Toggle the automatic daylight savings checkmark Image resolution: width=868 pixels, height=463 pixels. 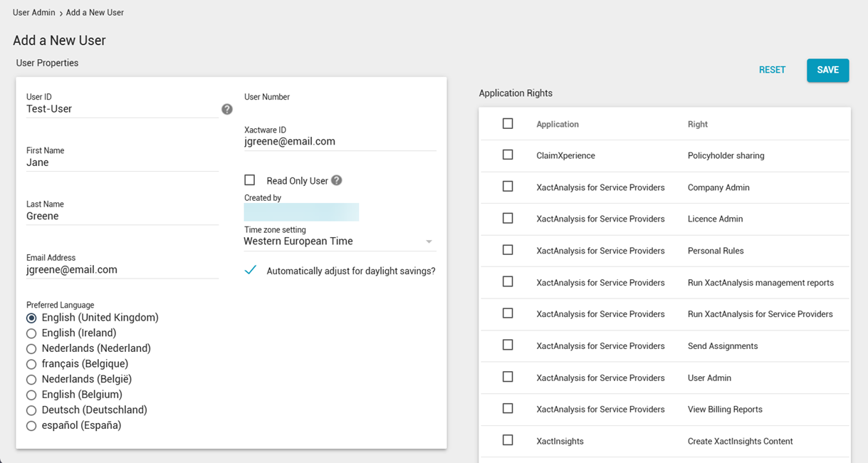point(251,271)
